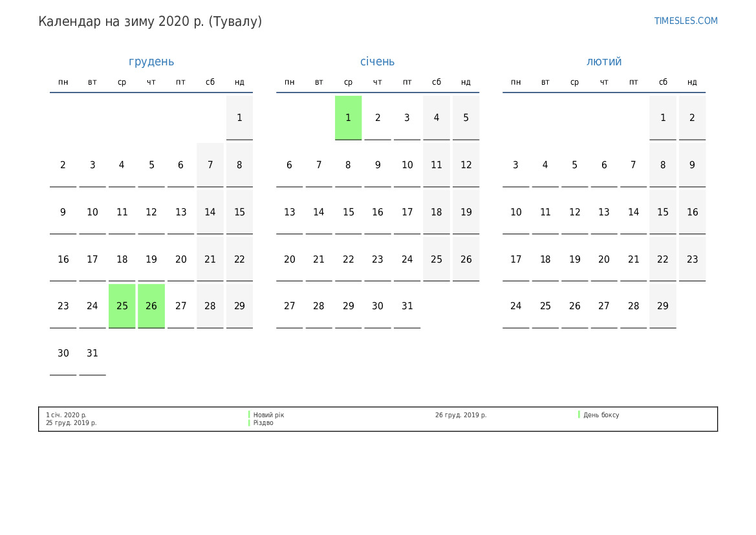This screenshot has height=535, width=756.
Task: Select January 31 in січень
Action: point(407,306)
